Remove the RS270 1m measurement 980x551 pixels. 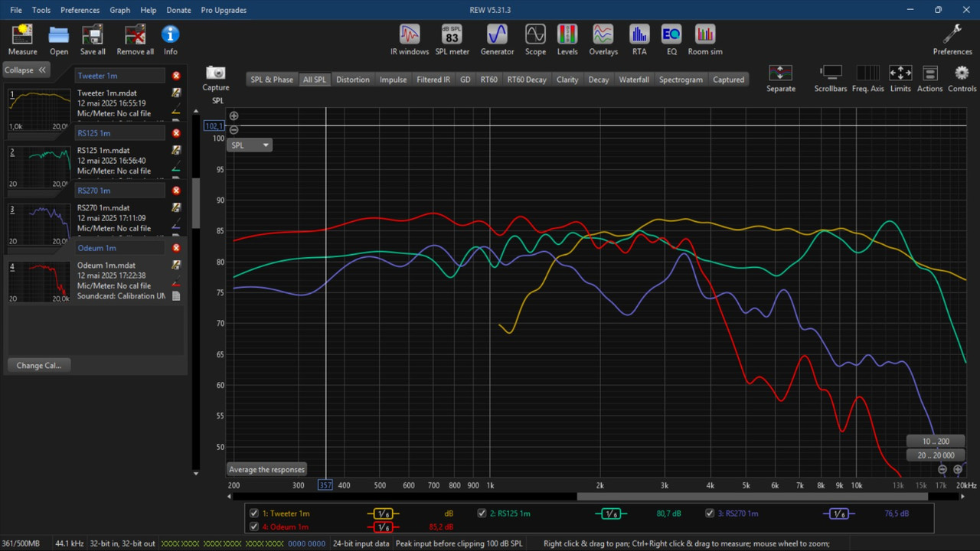176,191
